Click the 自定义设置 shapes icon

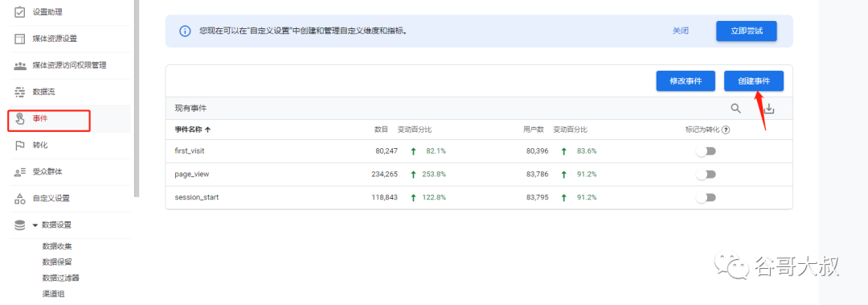tap(20, 198)
